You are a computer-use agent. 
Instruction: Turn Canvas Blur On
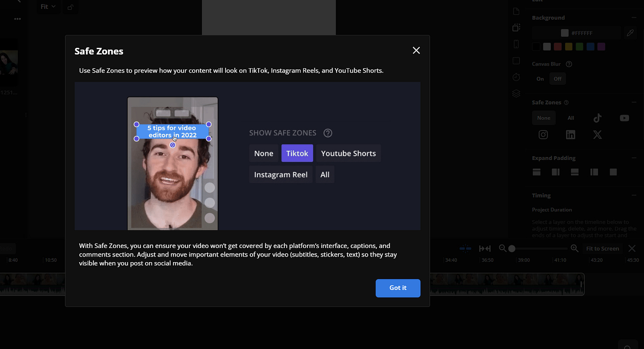pyautogui.click(x=540, y=79)
